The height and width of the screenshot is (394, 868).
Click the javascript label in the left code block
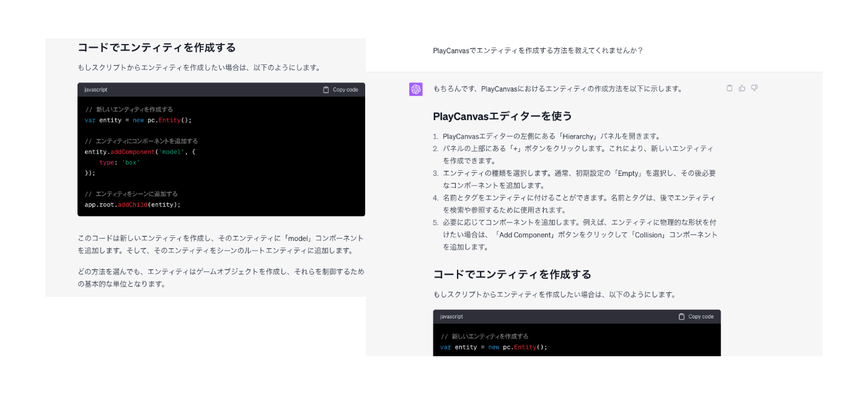pyautogui.click(x=96, y=90)
